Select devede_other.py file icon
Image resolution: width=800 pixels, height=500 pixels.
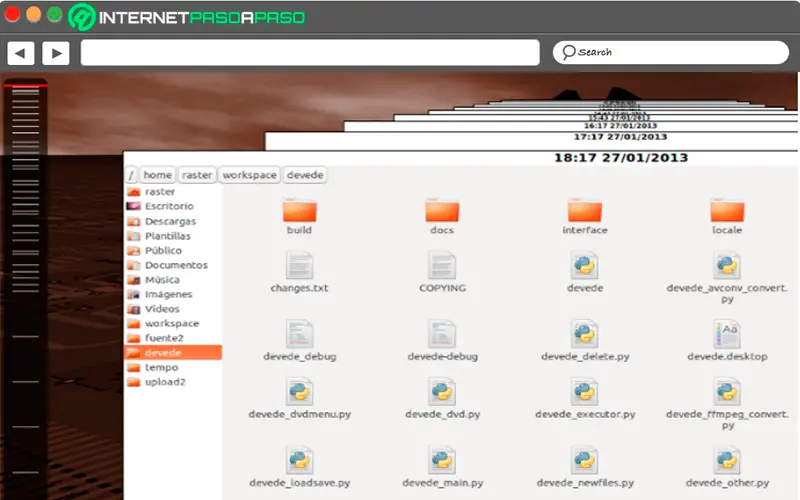coord(727,460)
